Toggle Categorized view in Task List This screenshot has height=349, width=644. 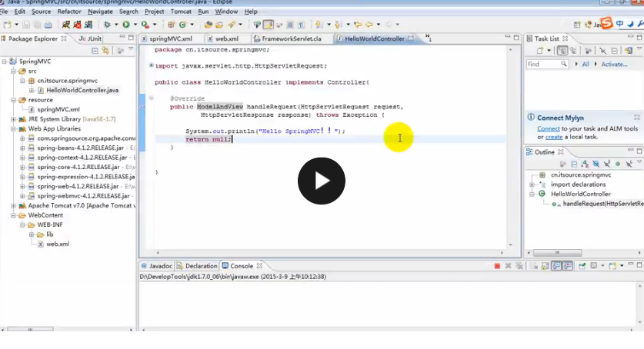pyautogui.click(x=562, y=51)
